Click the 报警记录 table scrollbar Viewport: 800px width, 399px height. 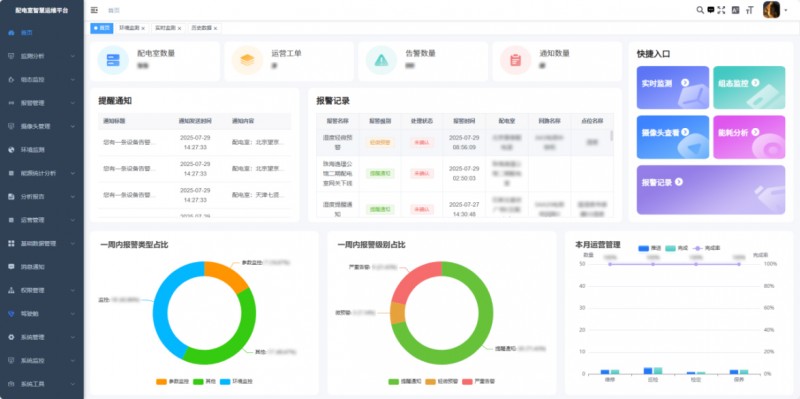pyautogui.click(x=612, y=136)
